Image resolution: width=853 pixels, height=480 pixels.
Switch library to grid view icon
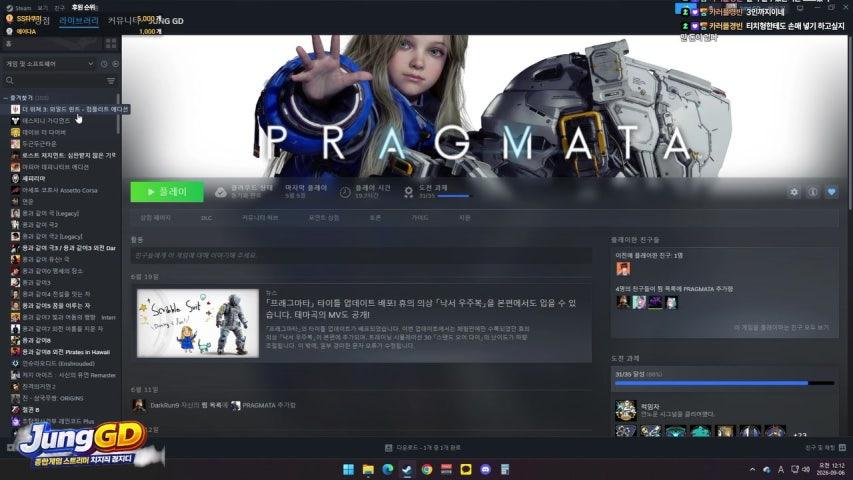tap(111, 44)
